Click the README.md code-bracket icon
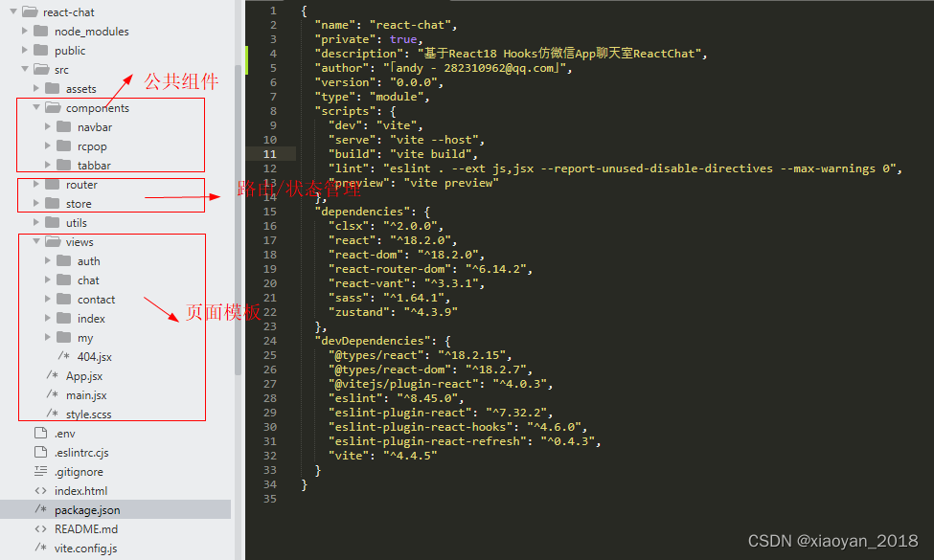The image size is (934, 560). pyautogui.click(x=40, y=528)
